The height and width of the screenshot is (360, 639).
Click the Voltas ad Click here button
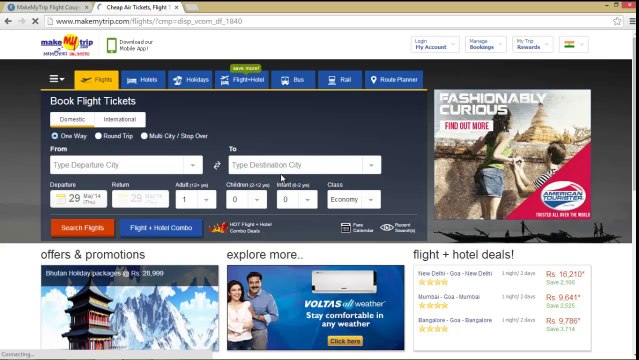[x=345, y=341]
